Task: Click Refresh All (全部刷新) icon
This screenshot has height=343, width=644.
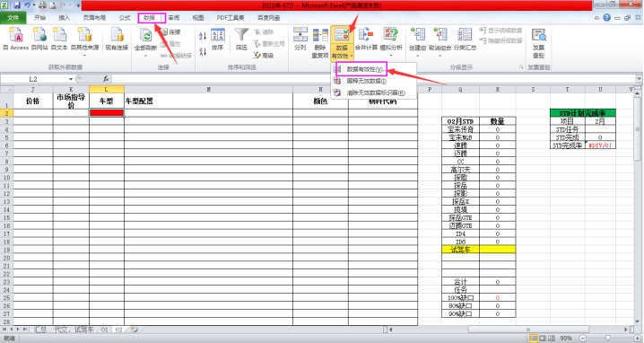Action: 145,34
